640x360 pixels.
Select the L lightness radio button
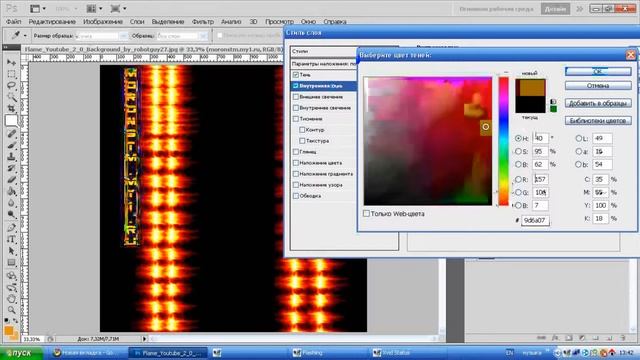click(x=578, y=138)
